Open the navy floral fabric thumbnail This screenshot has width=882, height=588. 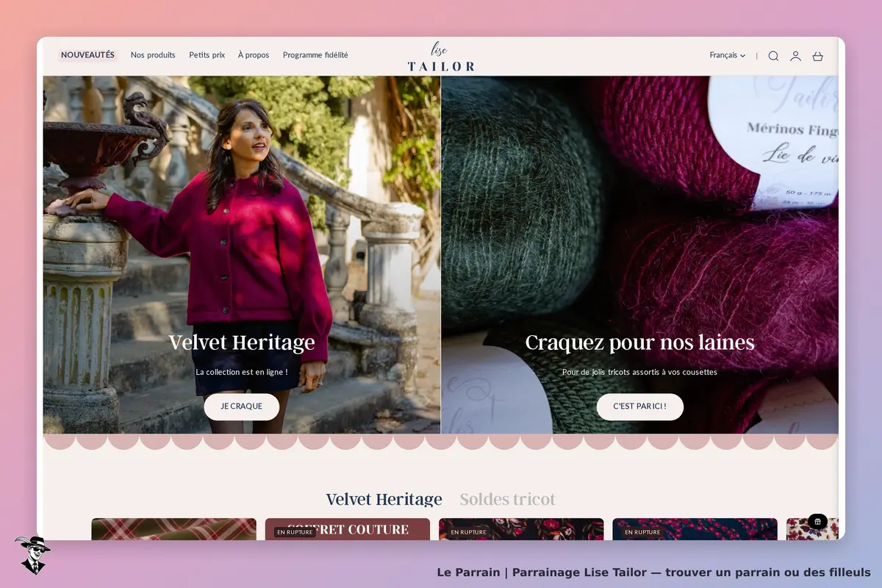pyautogui.click(x=695, y=529)
